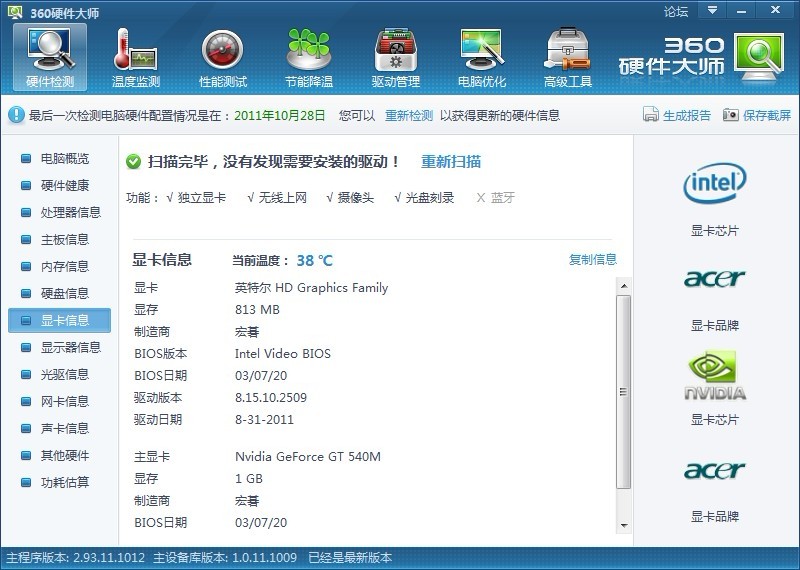Click 生成报告 to generate a report

pos(687,115)
